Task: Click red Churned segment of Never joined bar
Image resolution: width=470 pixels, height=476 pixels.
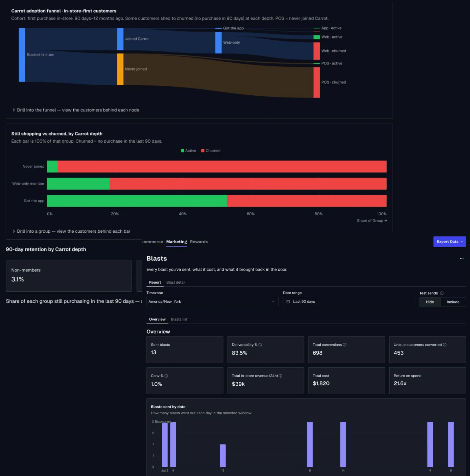Action: 222,167
